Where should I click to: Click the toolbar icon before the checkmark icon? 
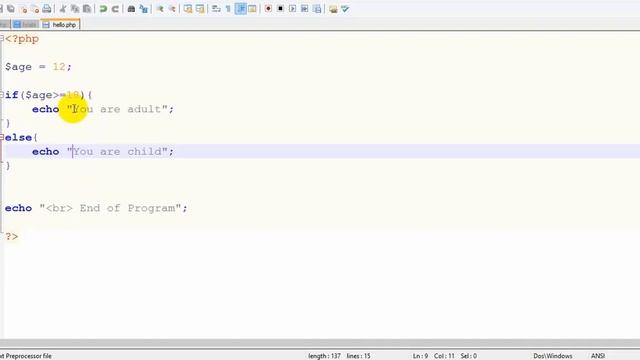333,9
